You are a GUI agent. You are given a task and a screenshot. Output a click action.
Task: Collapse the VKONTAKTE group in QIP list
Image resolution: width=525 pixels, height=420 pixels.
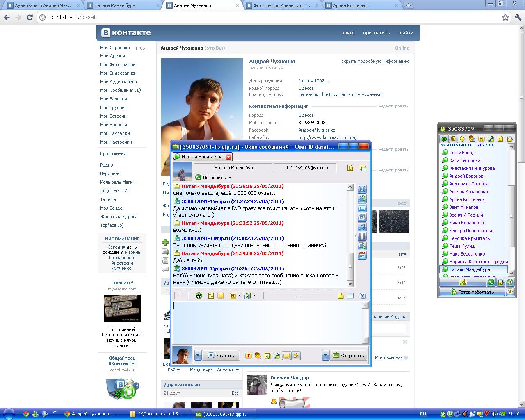coord(443,146)
